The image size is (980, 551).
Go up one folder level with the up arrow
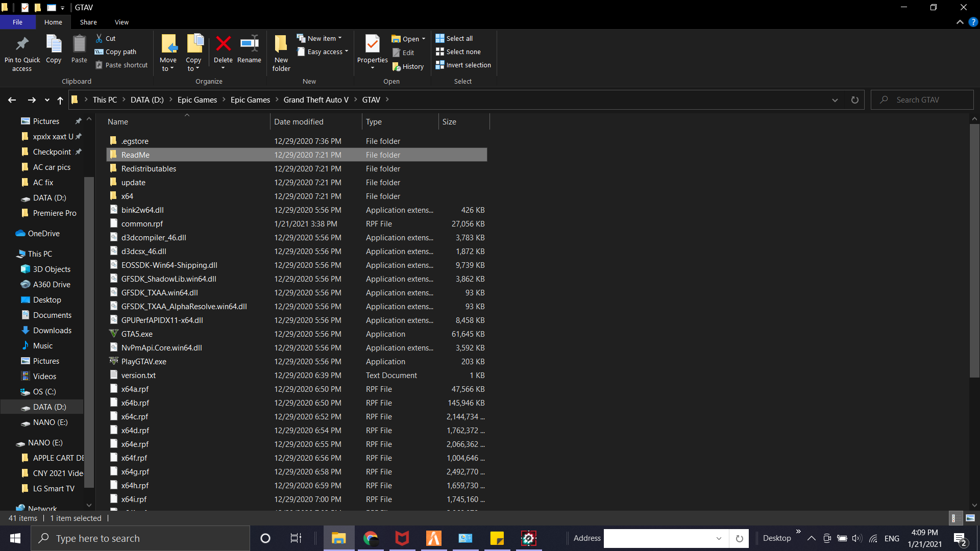click(x=60, y=100)
